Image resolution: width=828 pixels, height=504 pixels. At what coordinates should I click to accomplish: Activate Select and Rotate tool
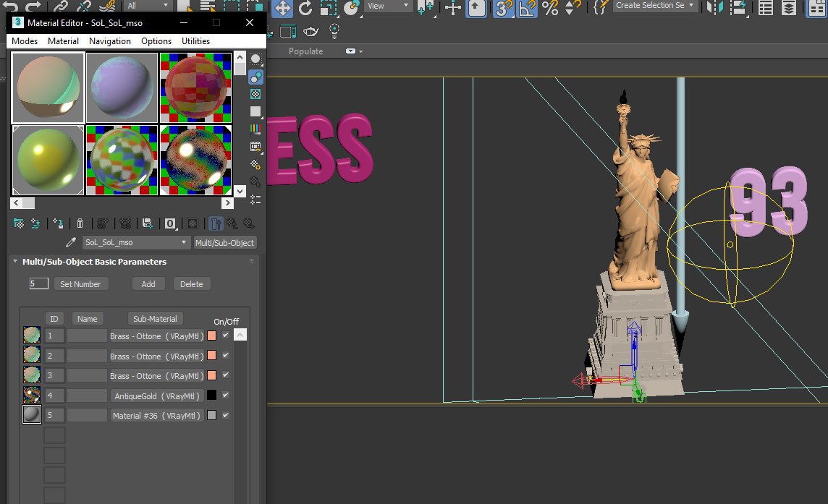(305, 8)
